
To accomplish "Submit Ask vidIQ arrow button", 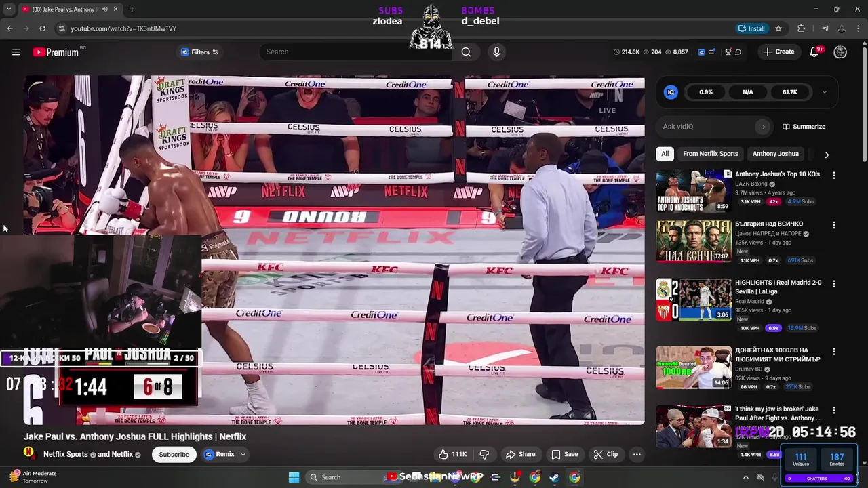I will 763,127.
